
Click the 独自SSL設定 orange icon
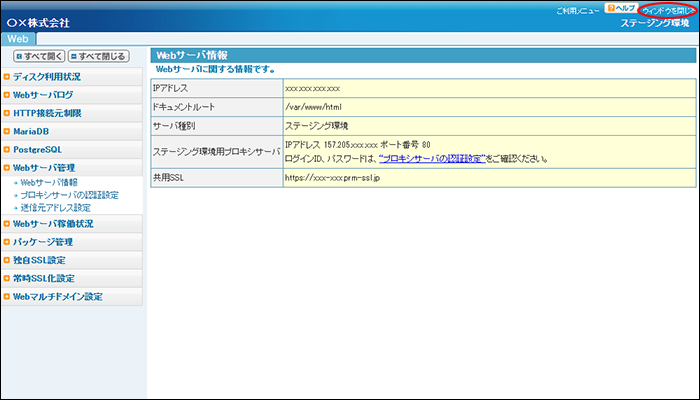(7, 260)
